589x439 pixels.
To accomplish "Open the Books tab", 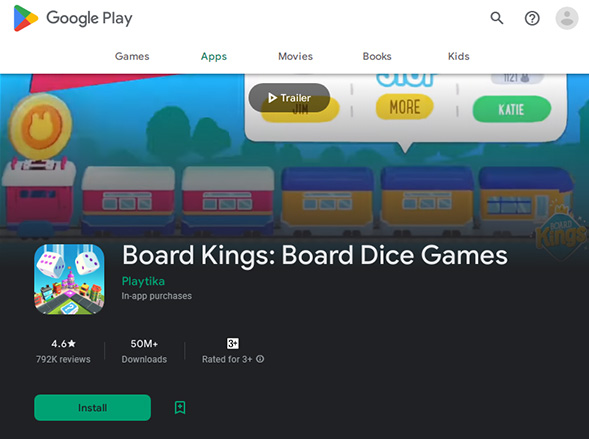I will coord(377,56).
